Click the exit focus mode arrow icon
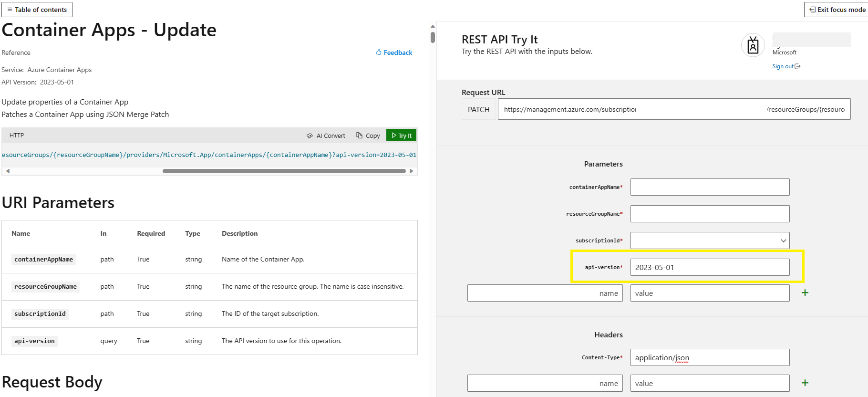 (x=812, y=10)
